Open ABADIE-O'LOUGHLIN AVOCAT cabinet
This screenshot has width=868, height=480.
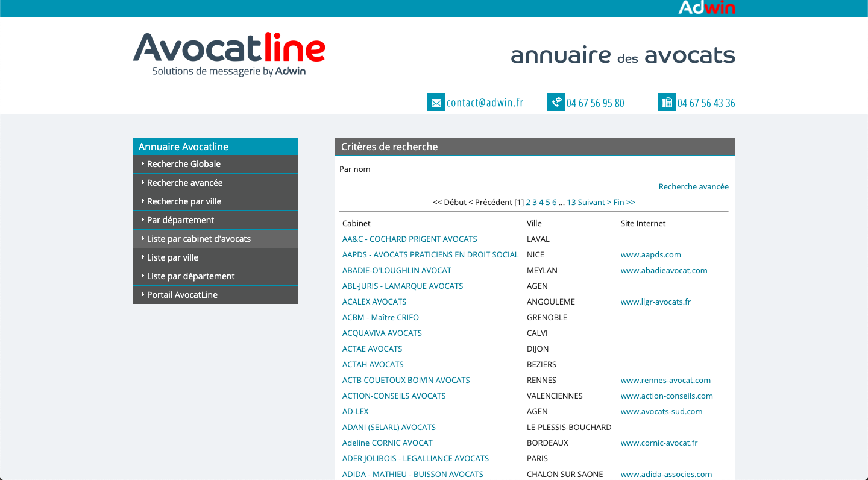(397, 271)
